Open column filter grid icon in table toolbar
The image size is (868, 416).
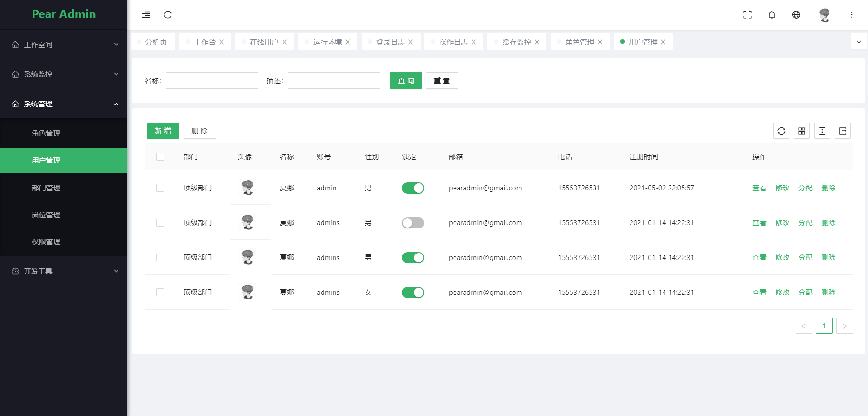802,131
